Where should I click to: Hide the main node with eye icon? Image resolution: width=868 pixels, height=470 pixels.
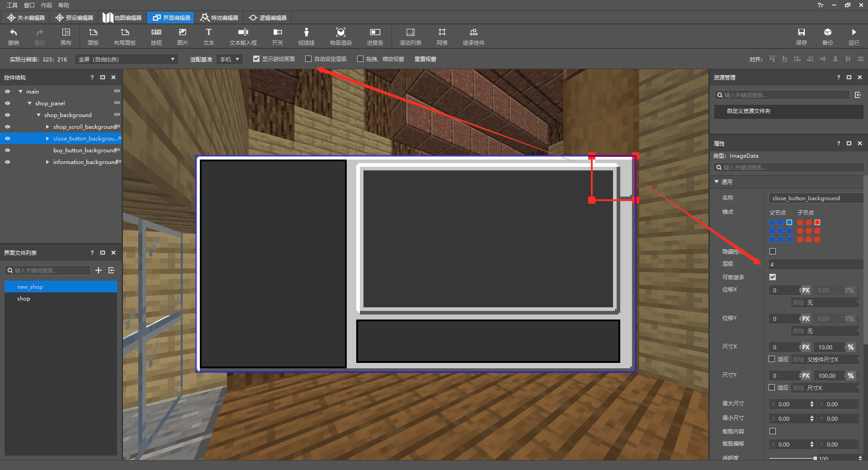pyautogui.click(x=7, y=91)
